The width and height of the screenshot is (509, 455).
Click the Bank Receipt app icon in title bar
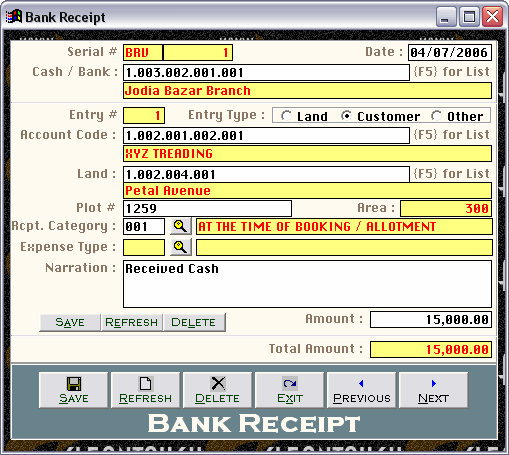14,16
